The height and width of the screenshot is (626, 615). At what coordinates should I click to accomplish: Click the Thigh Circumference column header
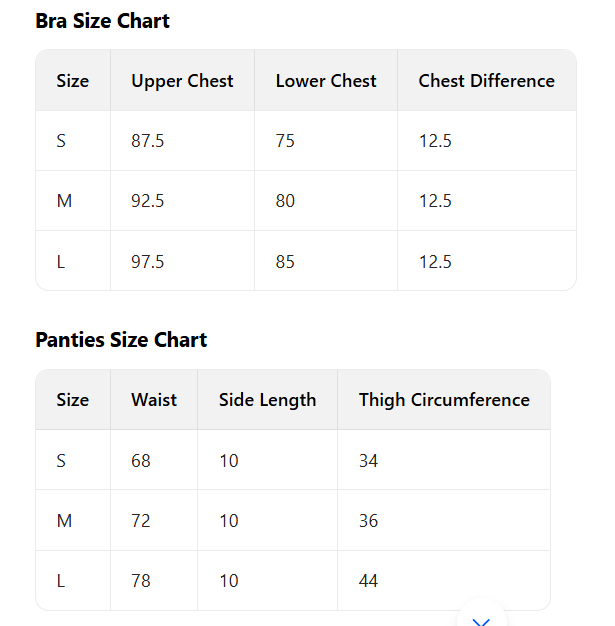coord(444,400)
